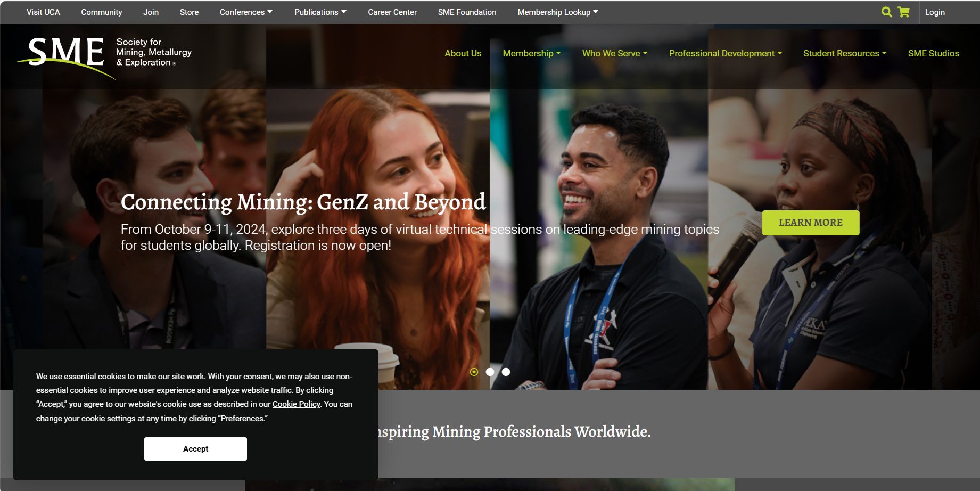The width and height of the screenshot is (980, 491).
Task: Switch to the second carousel slide dot
Action: click(x=490, y=372)
